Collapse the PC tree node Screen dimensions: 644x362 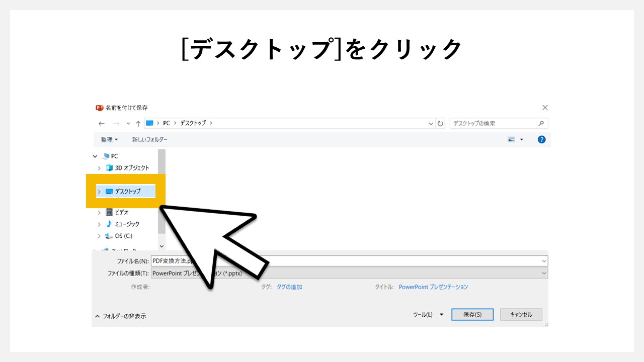pos(95,156)
